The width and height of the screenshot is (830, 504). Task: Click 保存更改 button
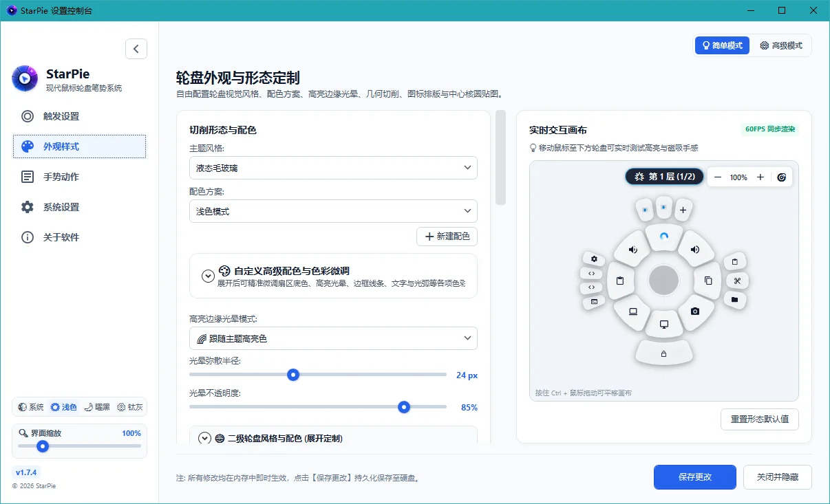695,477
